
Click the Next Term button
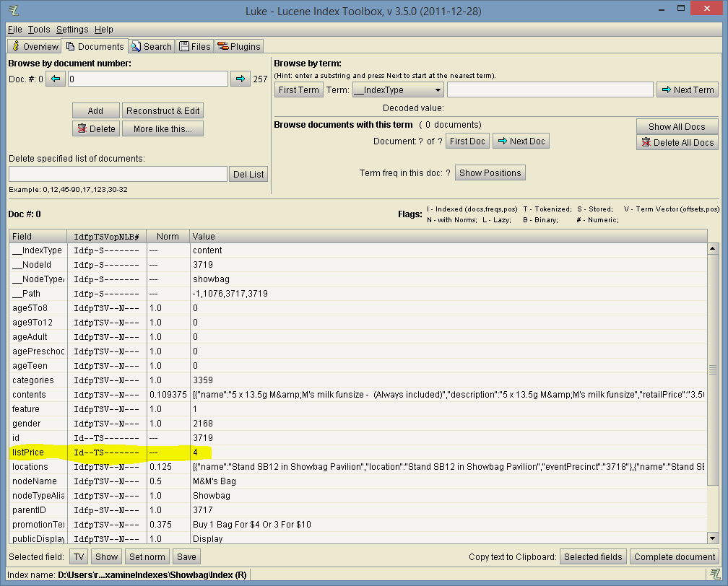[x=688, y=89]
